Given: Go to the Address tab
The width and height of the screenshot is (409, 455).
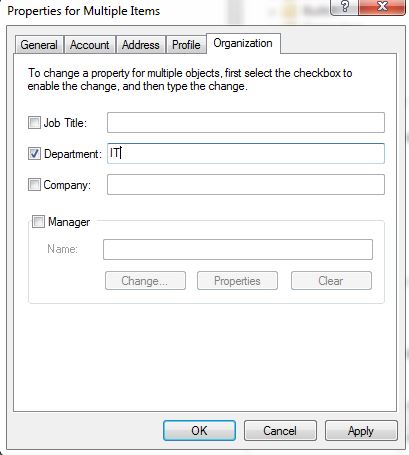Looking at the screenshot, I should click(x=141, y=45).
